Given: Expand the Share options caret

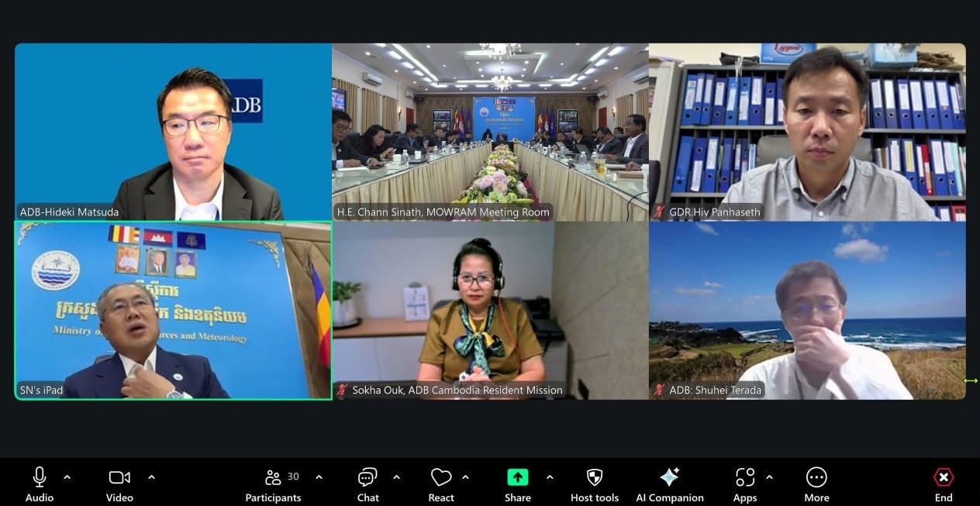Looking at the screenshot, I should [x=550, y=477].
